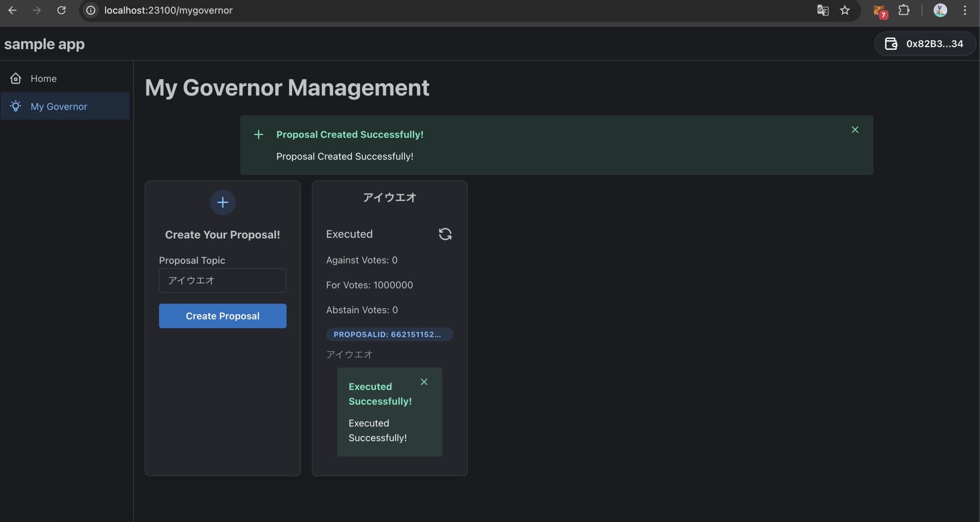This screenshot has width=980, height=522.
Task: Open the browser translate icon
Action: pos(822,11)
